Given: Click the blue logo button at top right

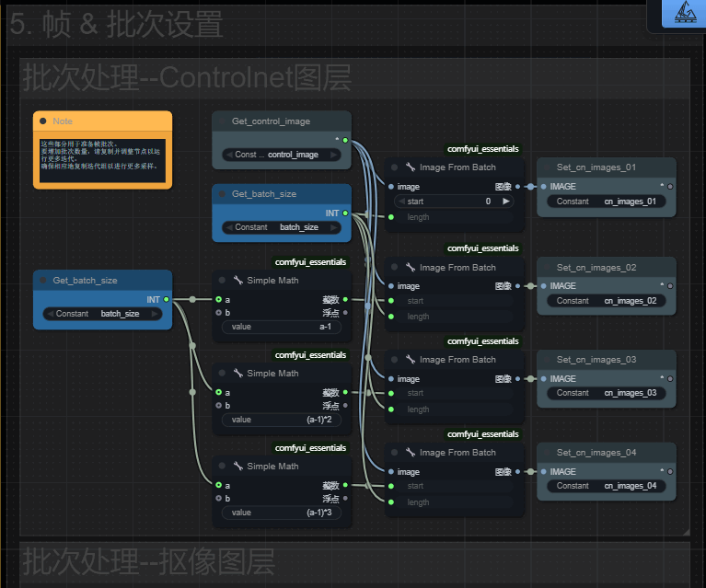Looking at the screenshot, I should pyautogui.click(x=684, y=13).
